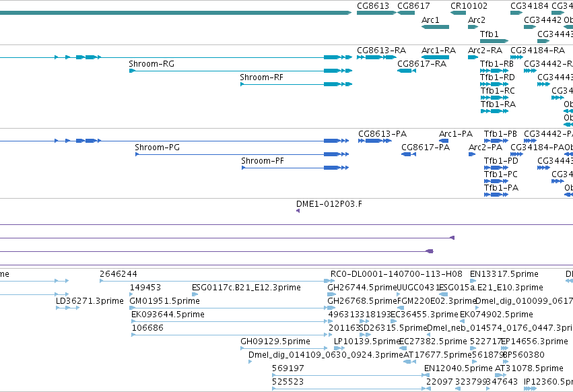Image resolution: width=573 pixels, height=392 pixels.
Task: Select EP14656.3prime EST label
Action: (534, 341)
